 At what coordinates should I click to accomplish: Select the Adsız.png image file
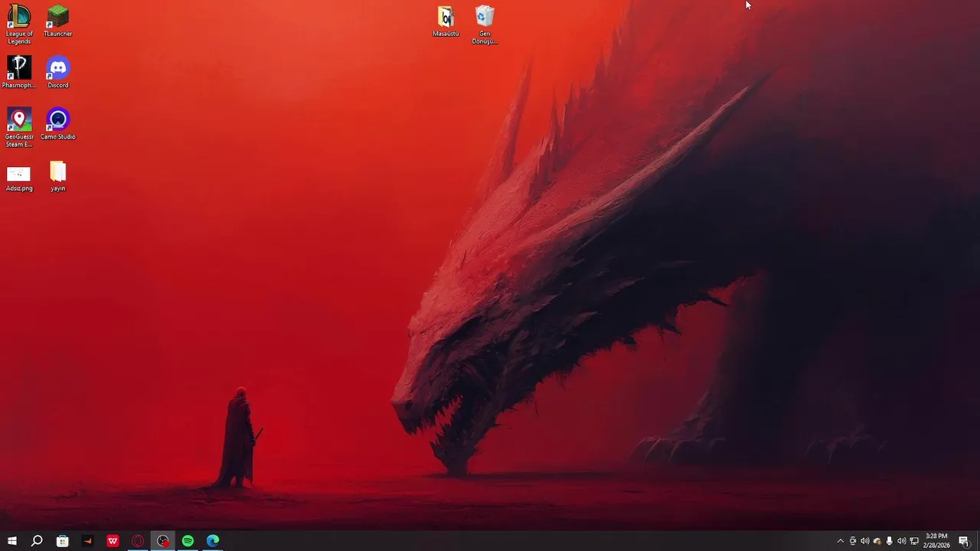[x=19, y=178]
